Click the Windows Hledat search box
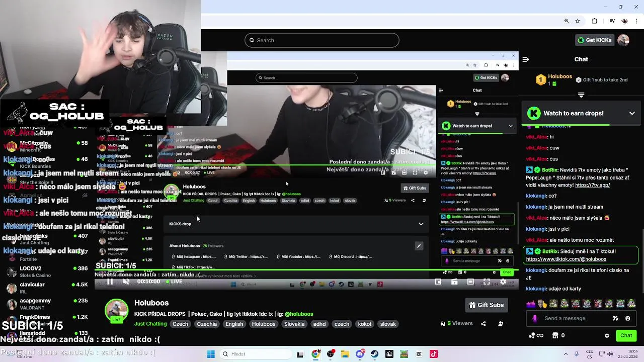This screenshot has width=644, height=362. point(255,354)
